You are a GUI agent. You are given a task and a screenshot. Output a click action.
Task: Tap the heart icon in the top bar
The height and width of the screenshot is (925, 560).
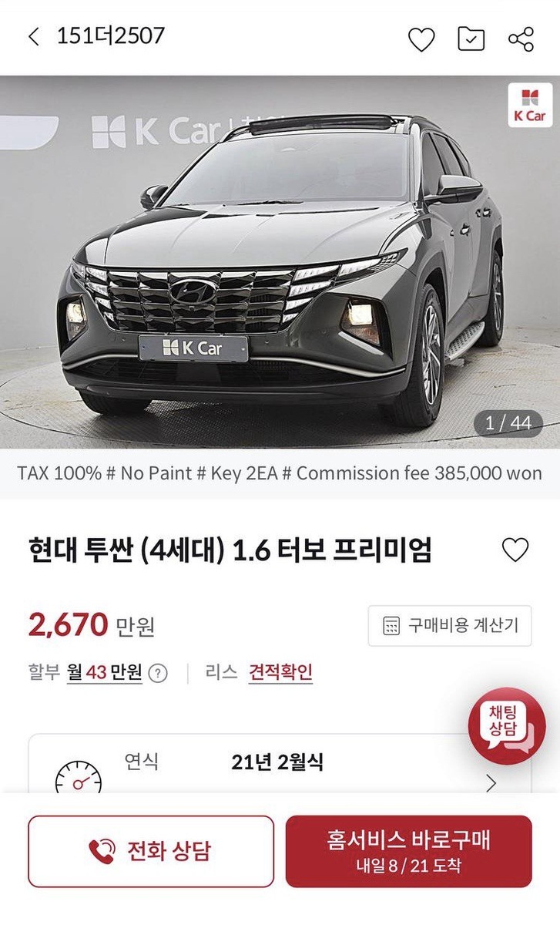tap(421, 39)
